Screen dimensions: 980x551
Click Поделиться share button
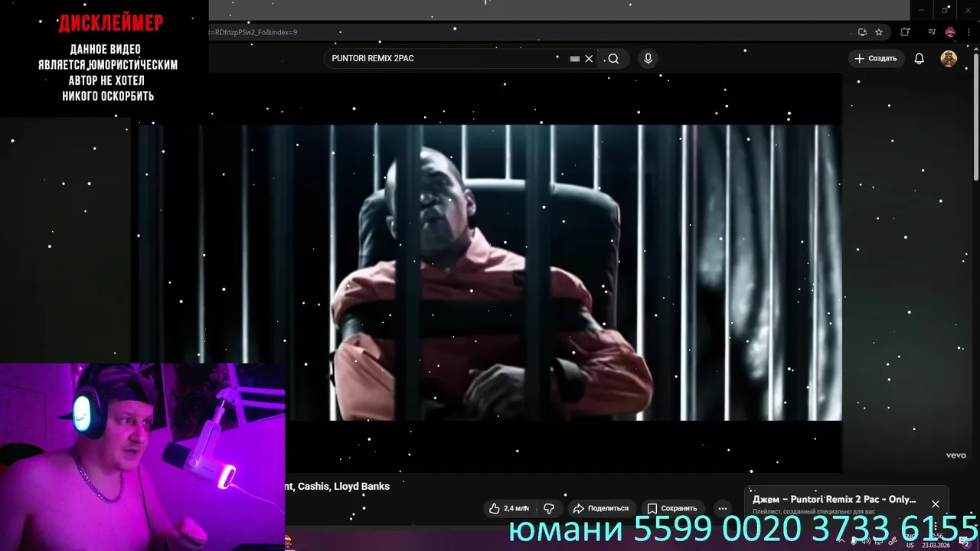pos(601,508)
